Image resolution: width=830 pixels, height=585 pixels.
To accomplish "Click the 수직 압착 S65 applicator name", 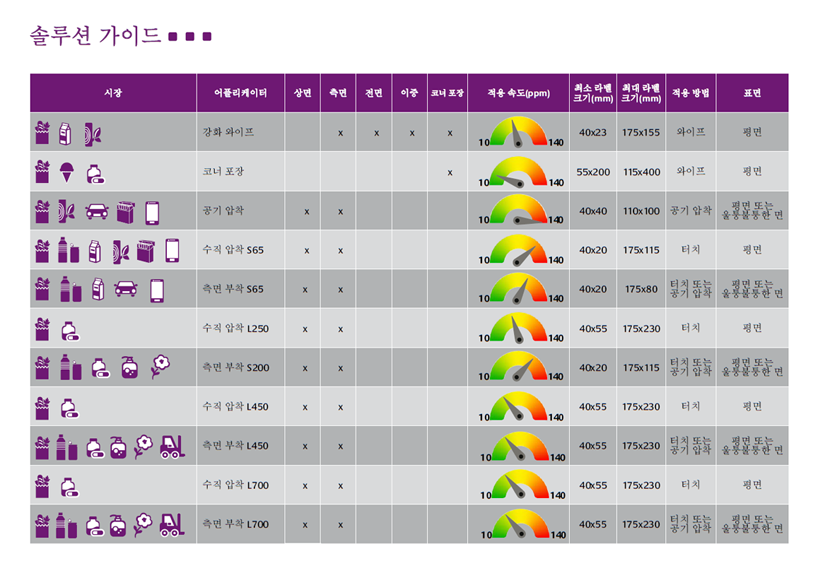I will 233,249.
